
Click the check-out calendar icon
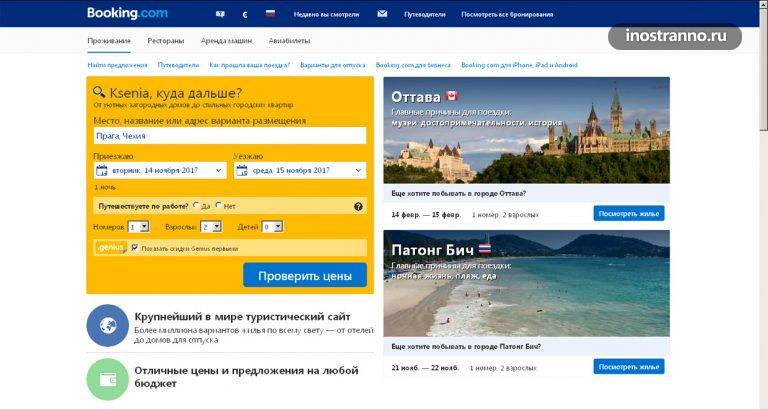[x=242, y=170]
